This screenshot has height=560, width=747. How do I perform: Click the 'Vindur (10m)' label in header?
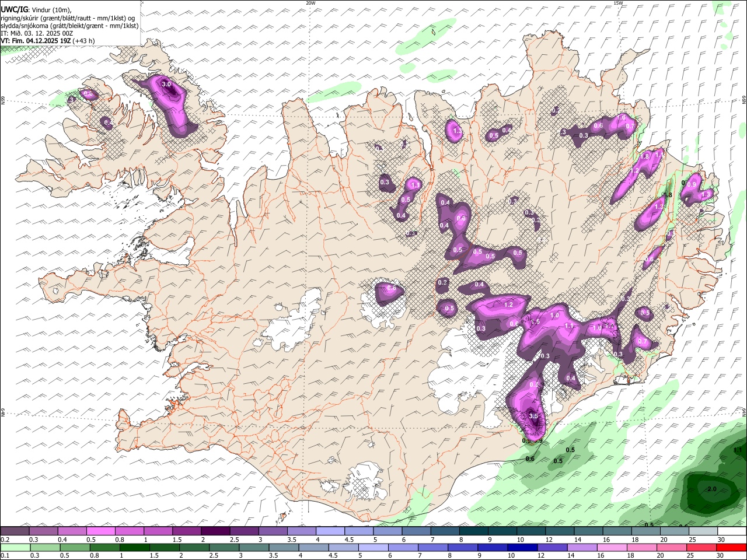(x=52, y=10)
